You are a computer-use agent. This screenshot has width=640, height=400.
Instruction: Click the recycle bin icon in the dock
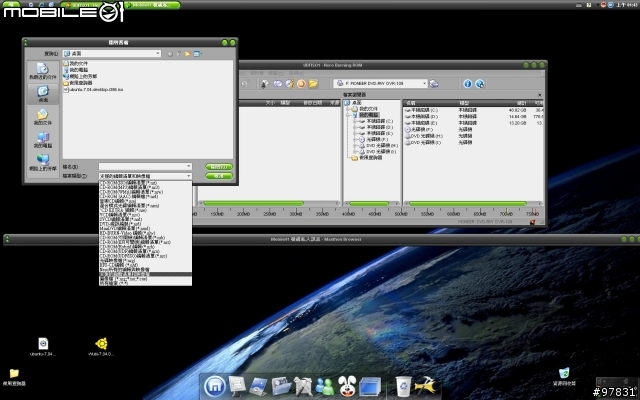pos(403,386)
